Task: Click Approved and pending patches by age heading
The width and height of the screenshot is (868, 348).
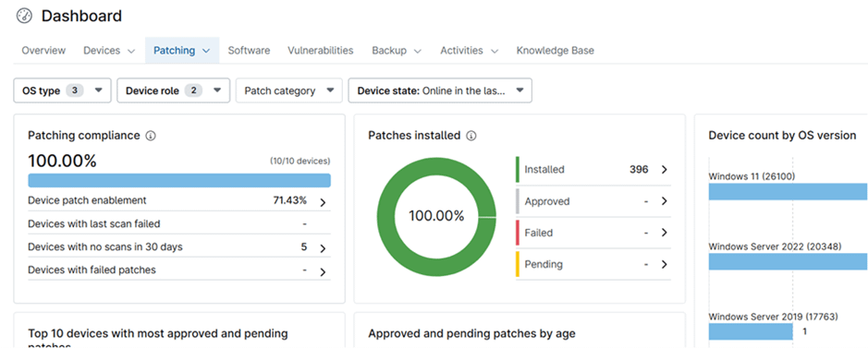Action: click(471, 333)
